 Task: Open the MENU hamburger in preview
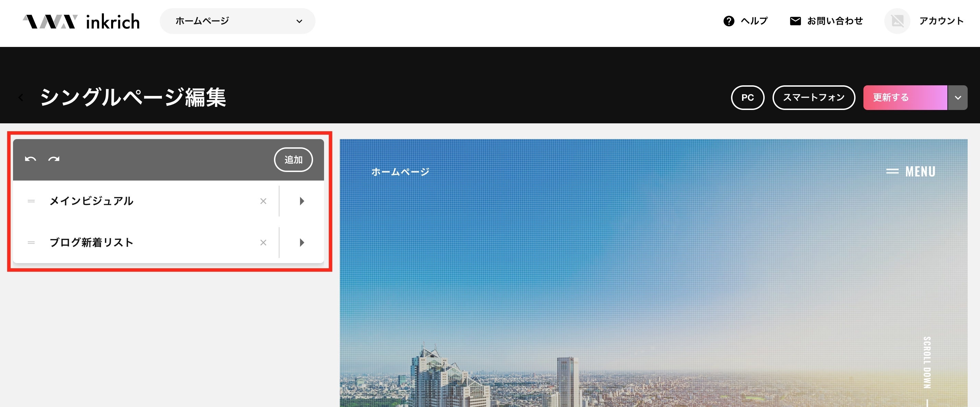click(x=911, y=172)
